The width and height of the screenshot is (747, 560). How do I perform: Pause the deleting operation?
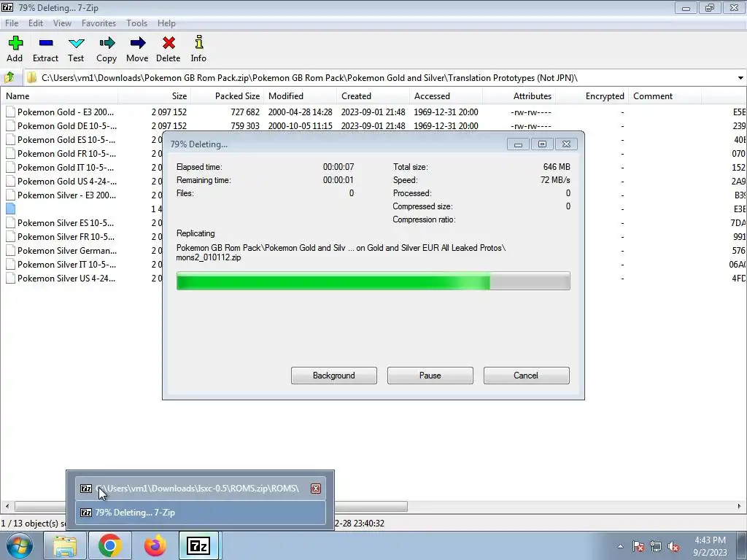430,376
